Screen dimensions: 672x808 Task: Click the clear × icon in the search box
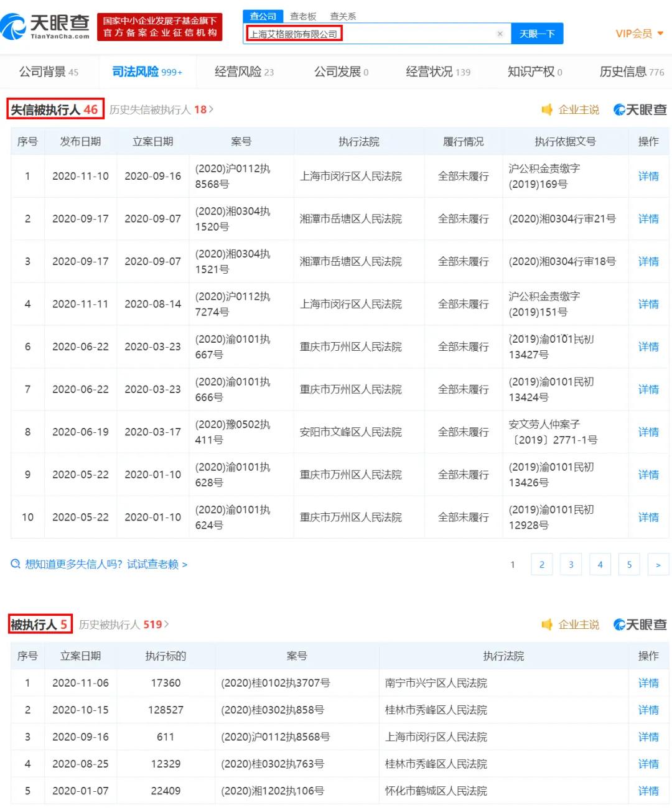(x=500, y=34)
